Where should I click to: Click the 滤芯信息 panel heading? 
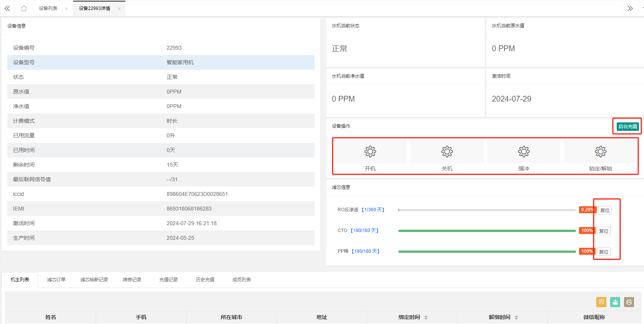coord(341,187)
